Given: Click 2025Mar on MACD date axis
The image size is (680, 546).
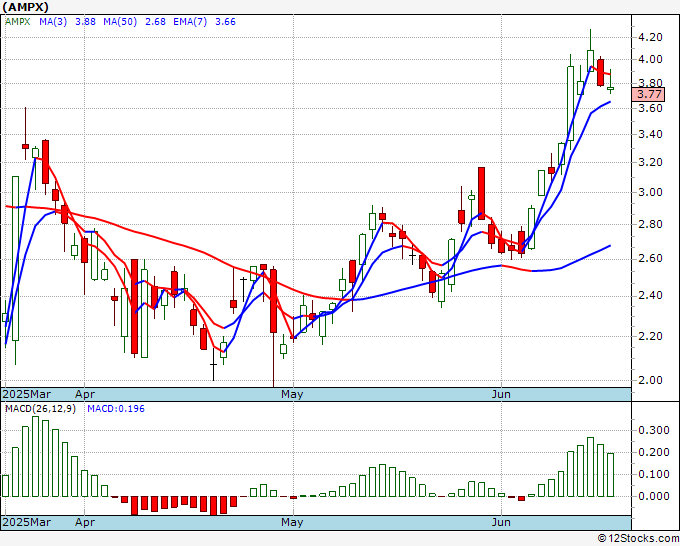Looking at the screenshot, I should 26,522.
